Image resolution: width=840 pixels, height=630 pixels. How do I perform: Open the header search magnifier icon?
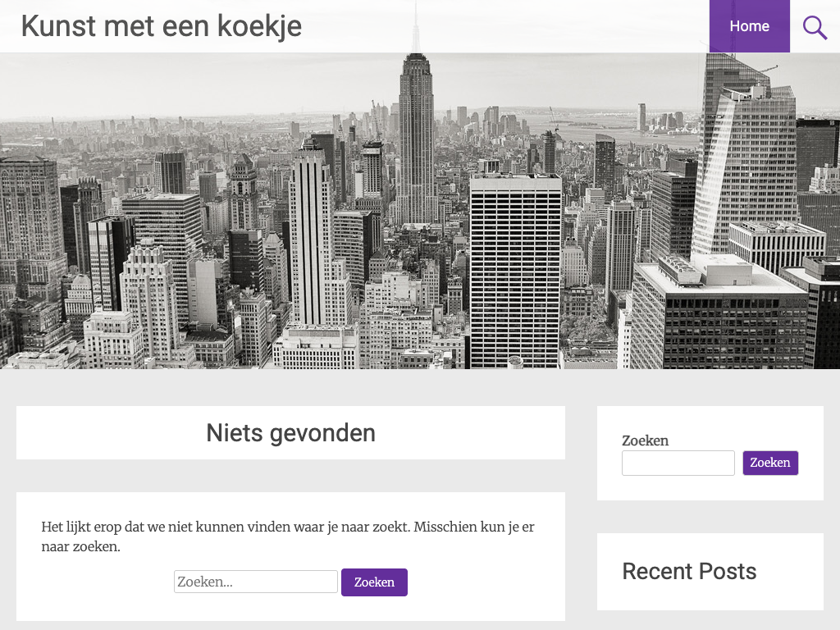click(815, 27)
